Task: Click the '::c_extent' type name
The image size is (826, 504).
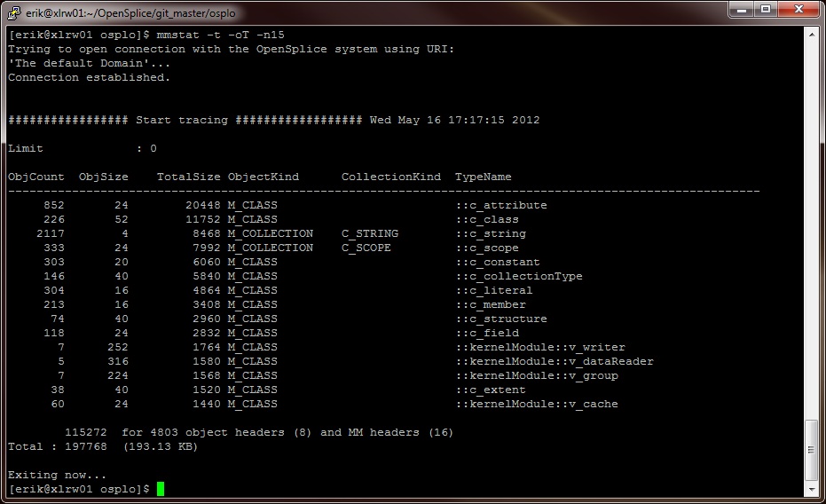Action: coord(491,390)
